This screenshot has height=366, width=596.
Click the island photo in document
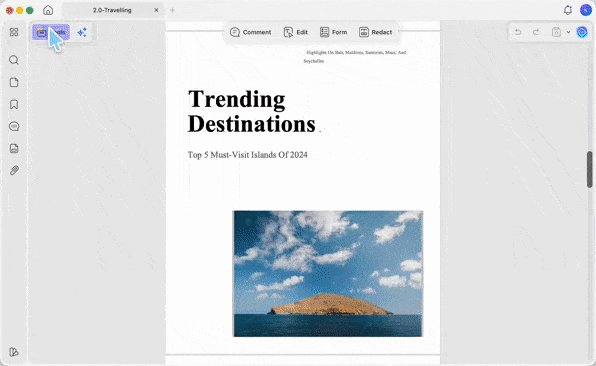point(328,274)
